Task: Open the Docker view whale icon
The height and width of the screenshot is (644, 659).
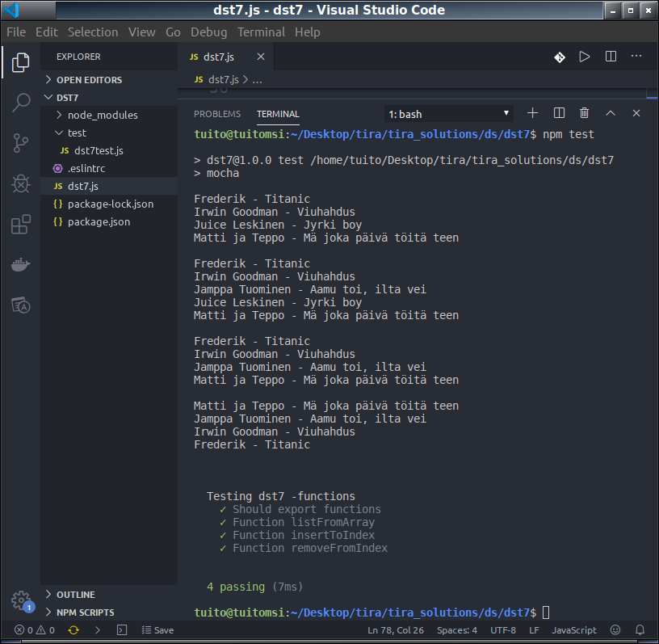Action: click(21, 264)
